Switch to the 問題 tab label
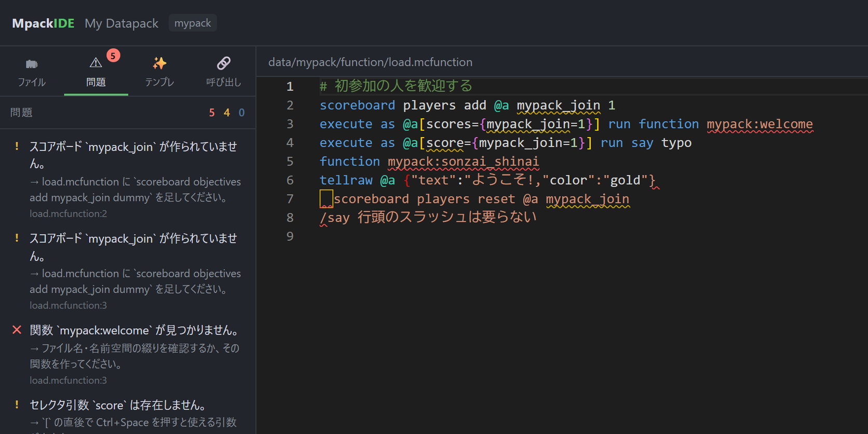Viewport: 868px width, 434px height. 96,82
